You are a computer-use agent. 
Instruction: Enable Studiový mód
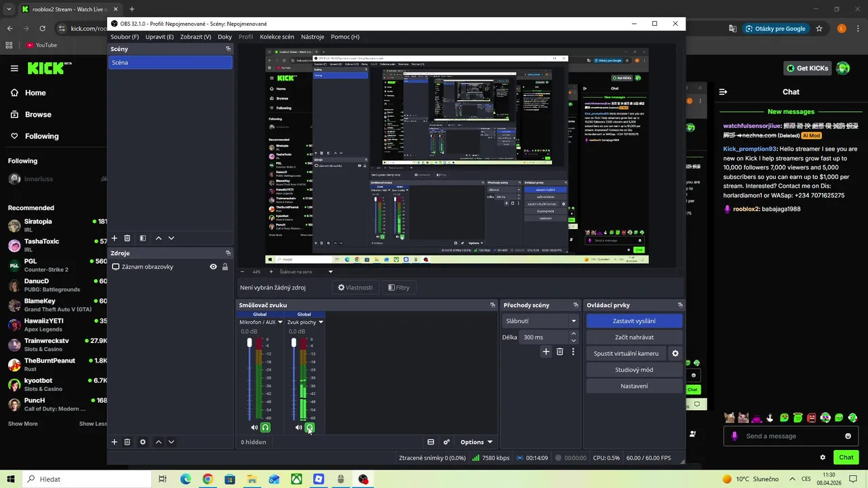[x=634, y=369]
